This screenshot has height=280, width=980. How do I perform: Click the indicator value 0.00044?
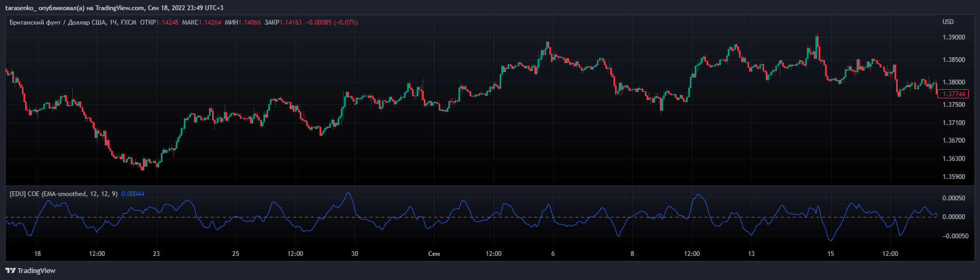(133, 194)
